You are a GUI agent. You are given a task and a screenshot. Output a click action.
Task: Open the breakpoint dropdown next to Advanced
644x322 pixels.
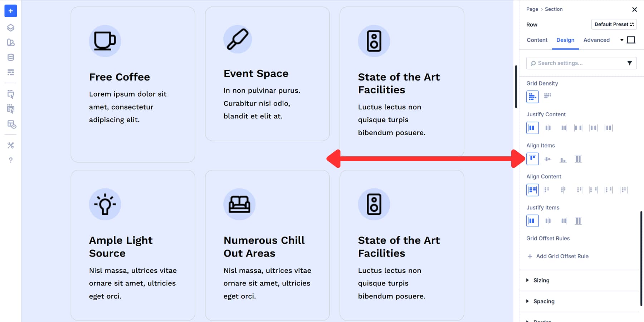point(621,40)
